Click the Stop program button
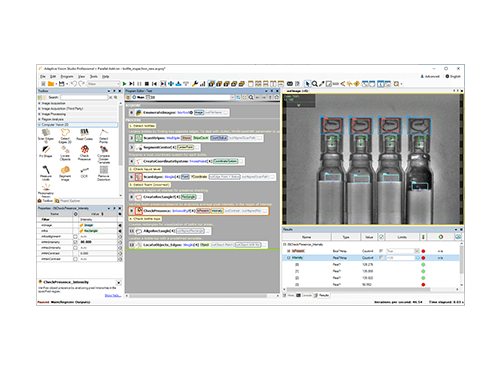This screenshot has height=375, width=500. 146,84
